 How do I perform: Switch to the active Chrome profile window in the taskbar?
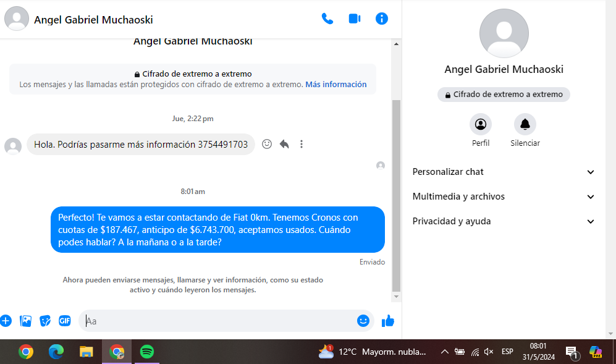coord(117,352)
